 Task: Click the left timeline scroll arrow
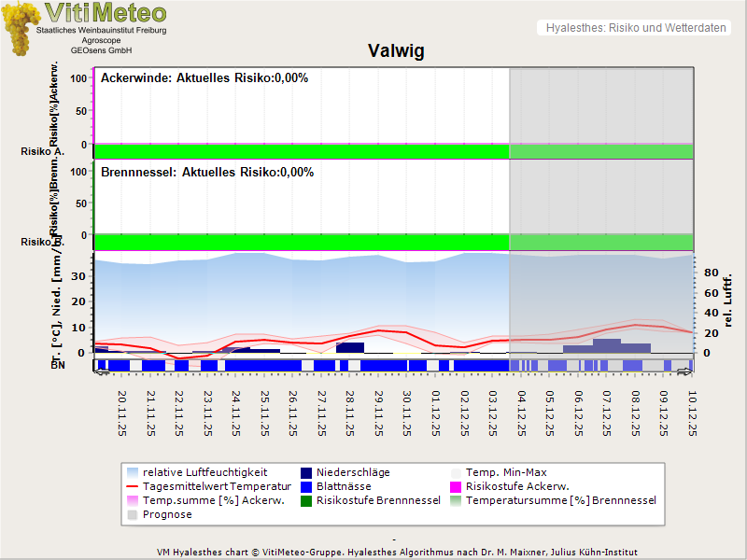click(x=102, y=372)
